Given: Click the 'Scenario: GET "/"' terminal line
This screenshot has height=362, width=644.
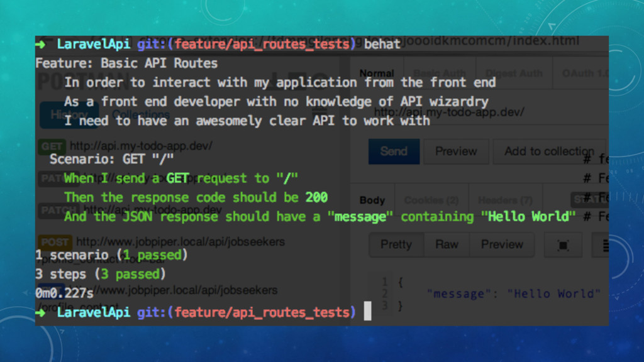Looking at the screenshot, I should [x=111, y=159].
